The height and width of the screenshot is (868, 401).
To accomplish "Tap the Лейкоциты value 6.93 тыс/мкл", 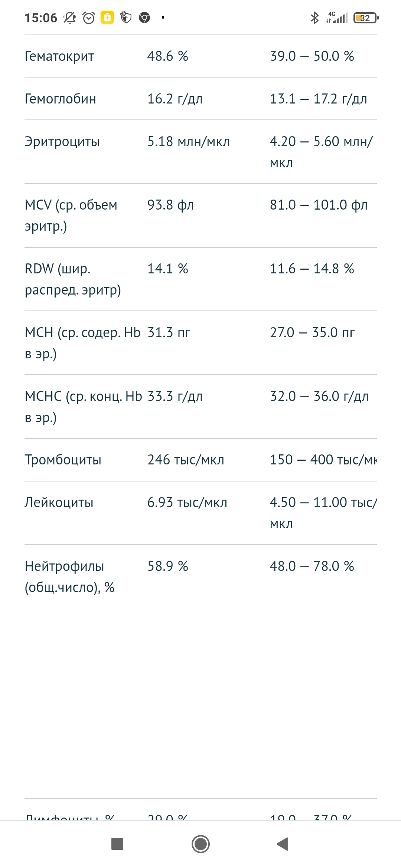I will pyautogui.click(x=187, y=503).
